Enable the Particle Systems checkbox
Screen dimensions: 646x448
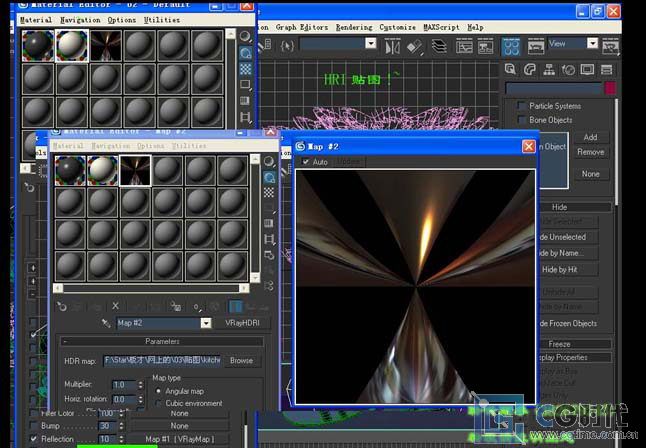click(x=521, y=106)
